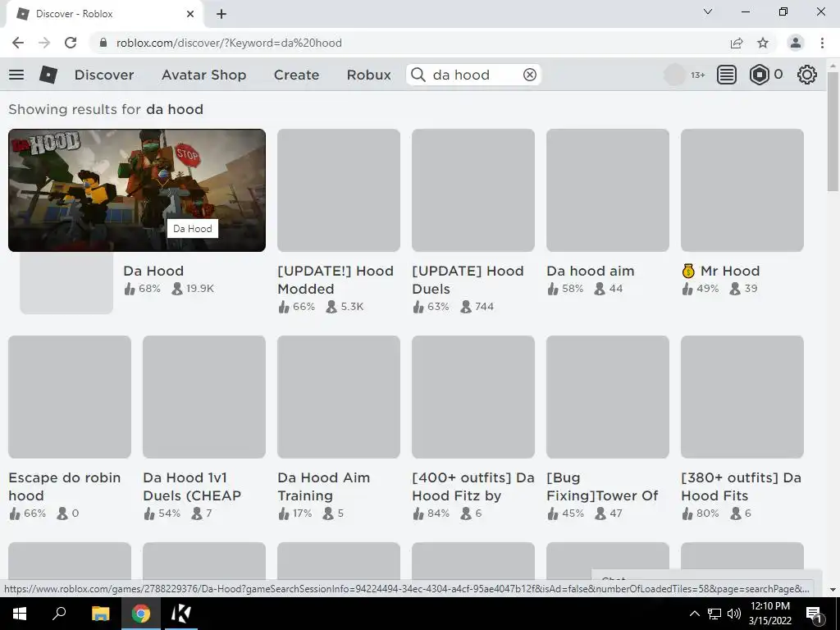840x630 pixels.
Task: Open the hamburger navigation menu
Action: click(x=16, y=75)
